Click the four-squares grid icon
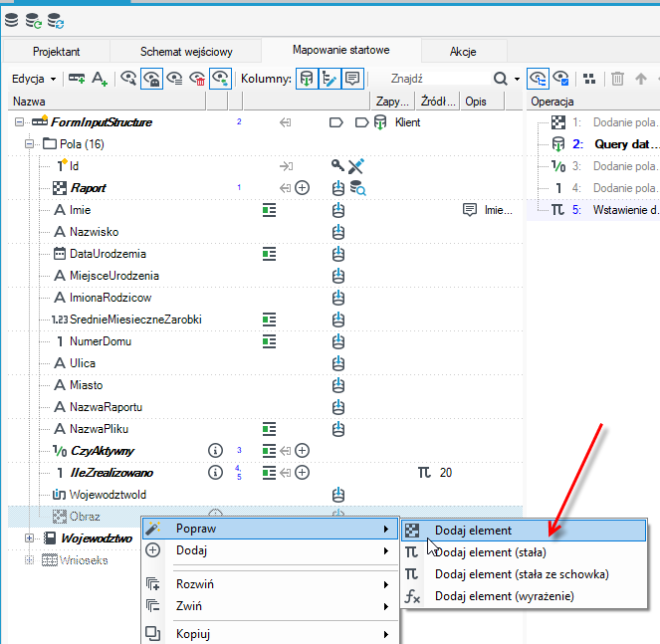Image resolution: width=660 pixels, height=644 pixels. point(589,79)
